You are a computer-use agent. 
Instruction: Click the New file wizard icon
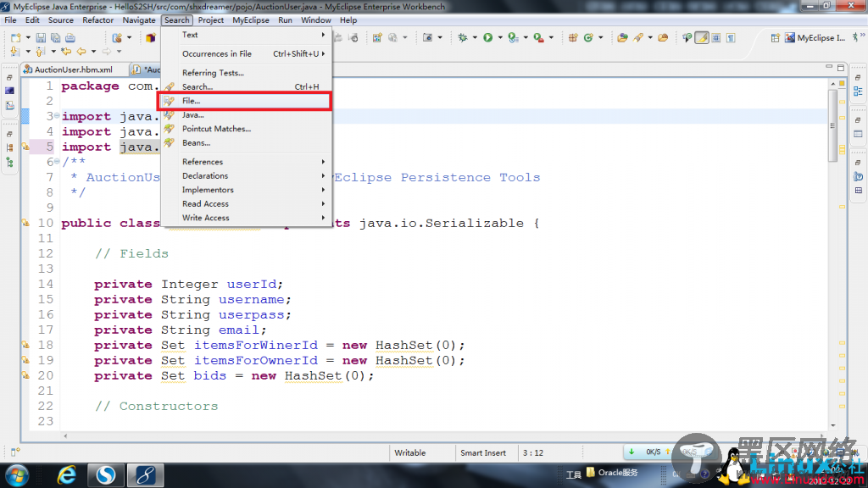click(15, 37)
